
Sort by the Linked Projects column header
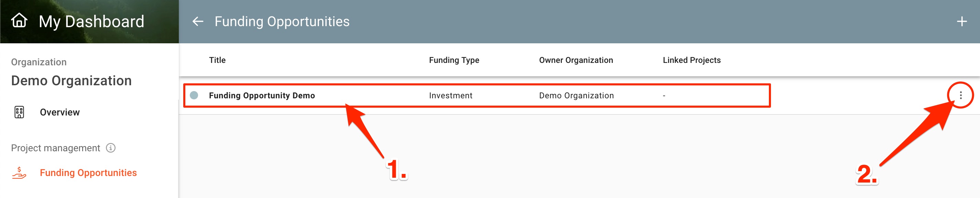(x=691, y=60)
